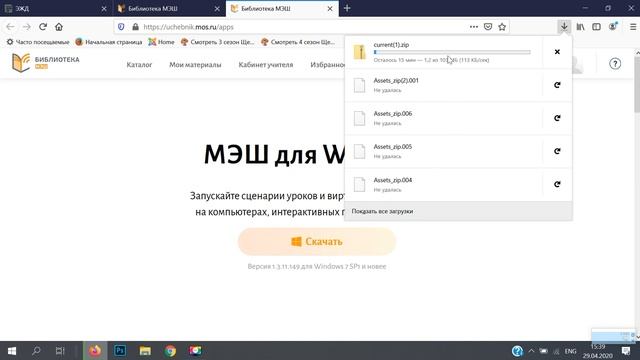Screen dimensions: 640x360
Task: Open Task View on the taskbar
Action: pyautogui.click(x=60, y=351)
